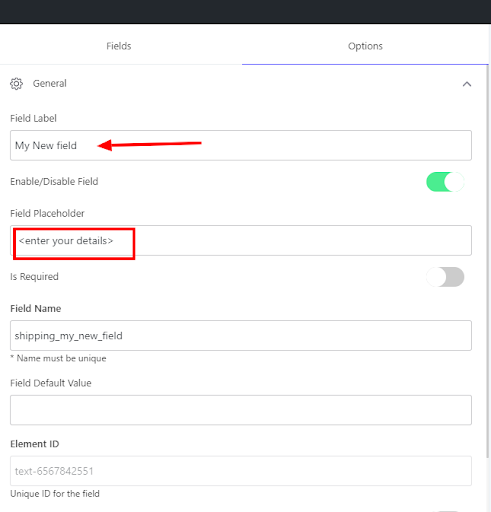Viewport: 491px width, 512px height.
Task: Click the Field Label input box
Action: [241, 145]
